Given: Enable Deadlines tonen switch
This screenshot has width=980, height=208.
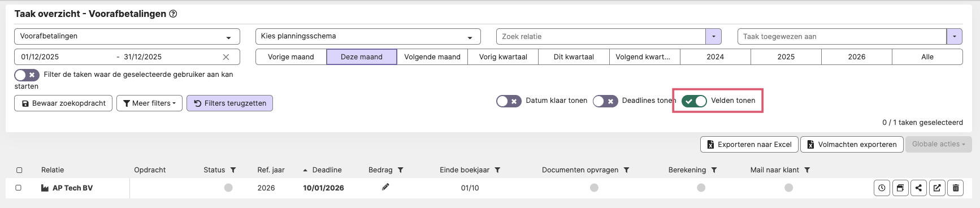Looking at the screenshot, I should 605,101.
